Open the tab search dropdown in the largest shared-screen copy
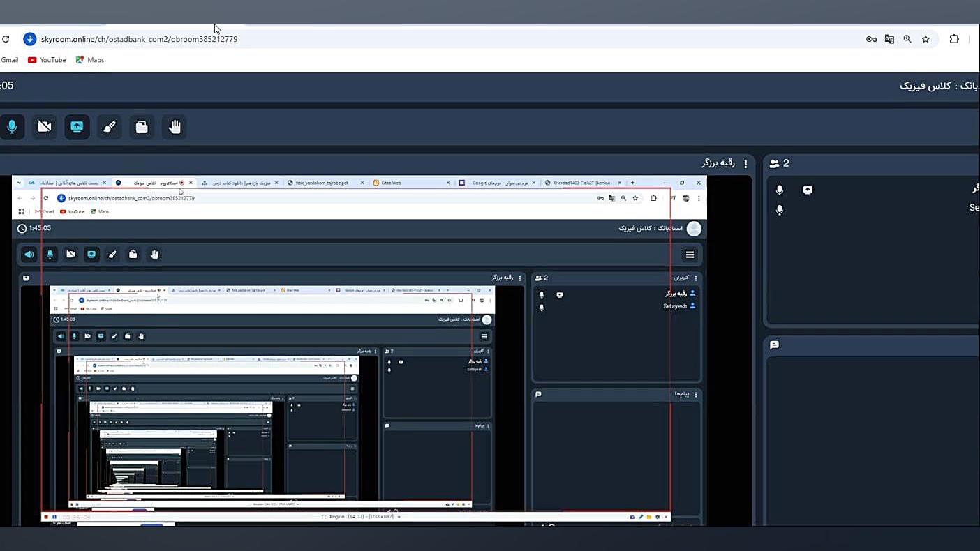This screenshot has height=551, width=980. pos(19,183)
